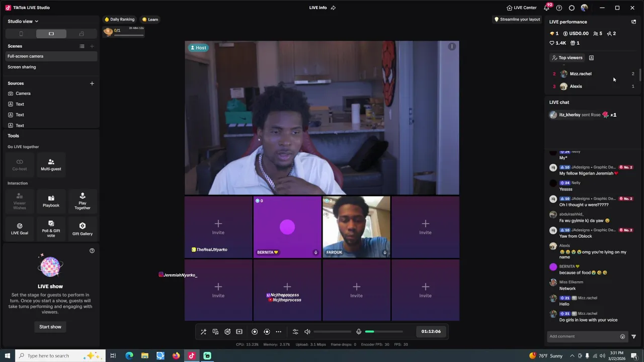This screenshot has width=644, height=362.
Task: Open notifications bell with 92 badge
Action: click(547, 8)
